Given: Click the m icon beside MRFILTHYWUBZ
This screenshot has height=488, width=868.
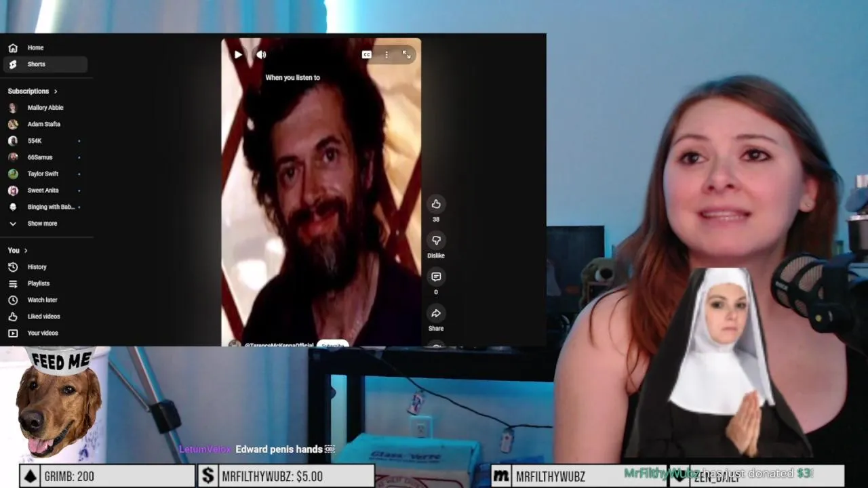Looking at the screenshot, I should tap(501, 476).
